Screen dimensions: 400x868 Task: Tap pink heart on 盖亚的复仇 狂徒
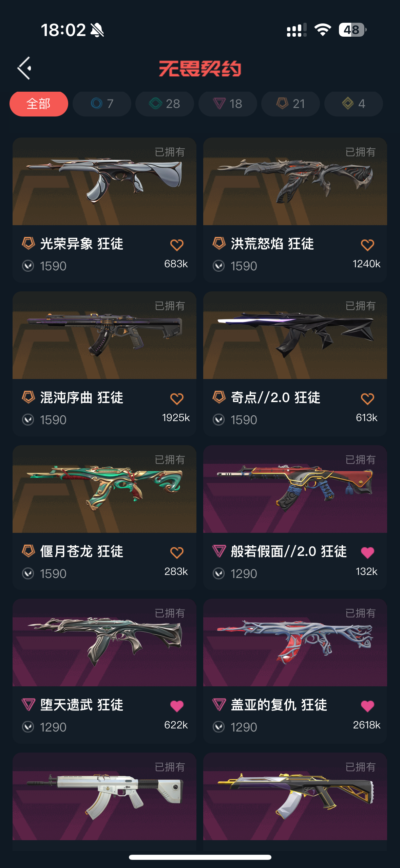[x=367, y=706]
